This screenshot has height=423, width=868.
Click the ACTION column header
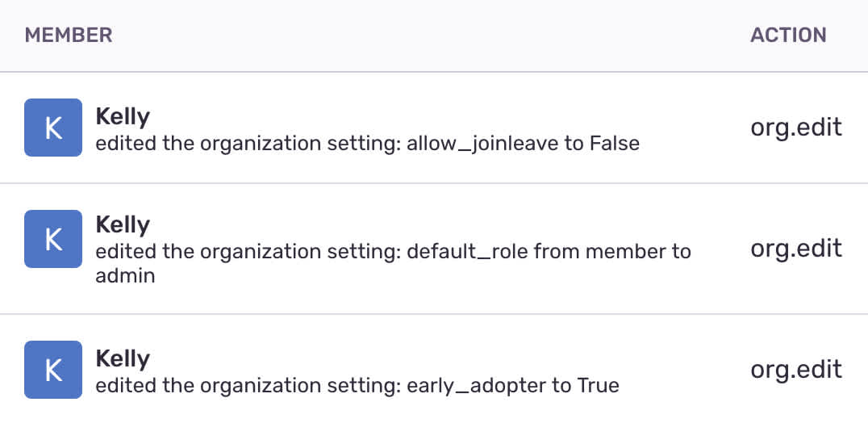click(x=788, y=35)
